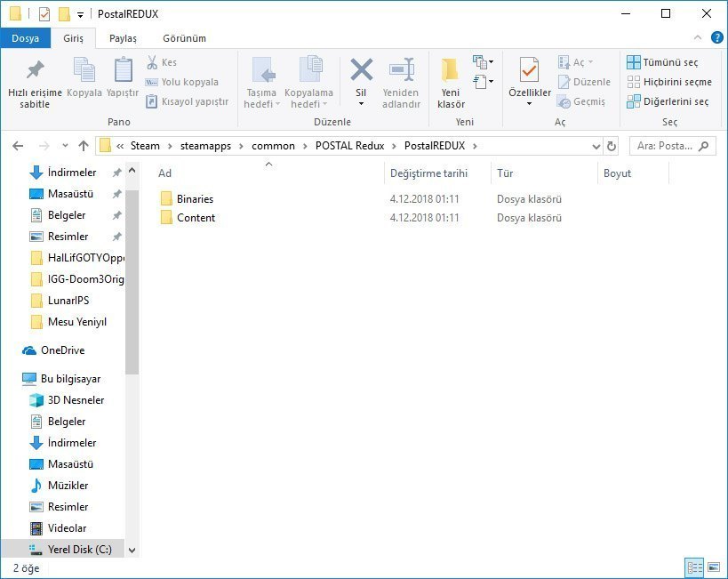Screen dimensions: 728x579
Task: Pin folder with Hızlı erişime sabitle
Action: (35, 84)
